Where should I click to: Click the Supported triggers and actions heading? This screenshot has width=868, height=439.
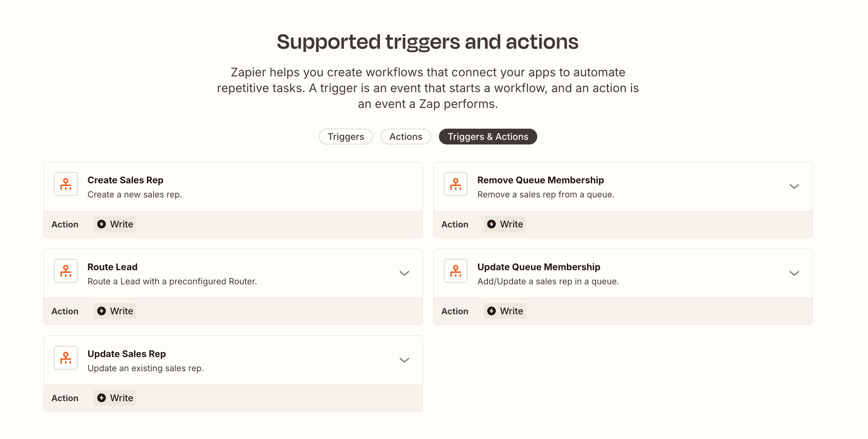tap(427, 41)
